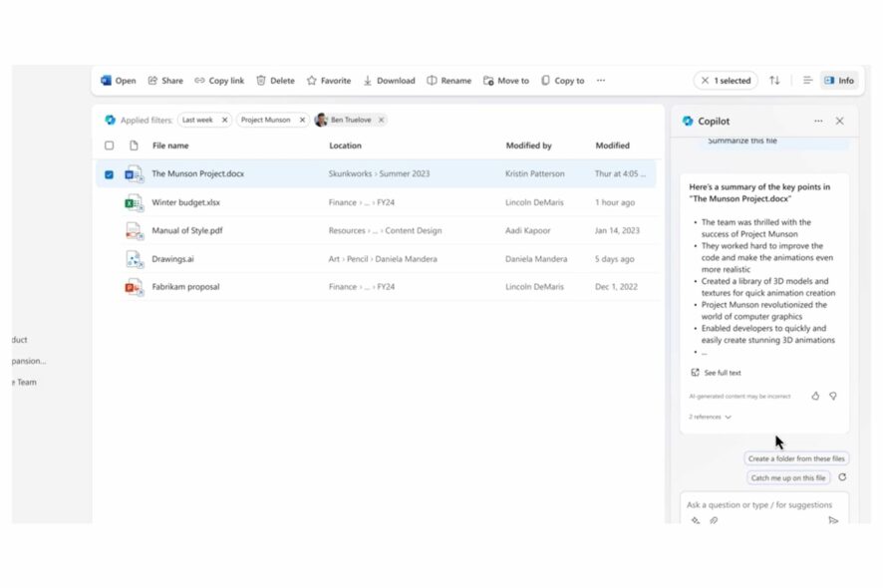Image resolution: width=883 pixels, height=588 pixels.
Task: Refresh Copilot suggestions
Action: point(842,477)
